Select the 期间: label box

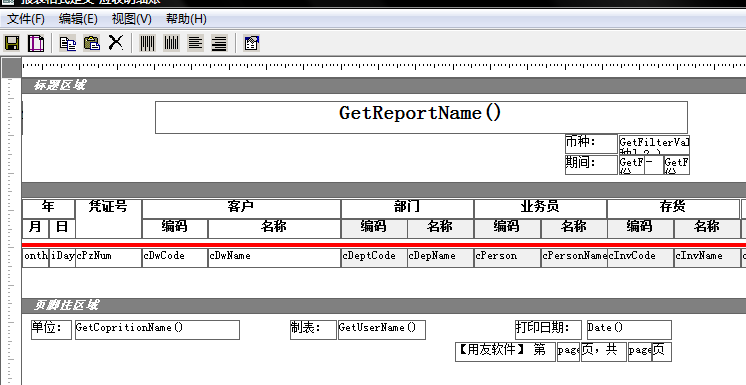[591, 165]
